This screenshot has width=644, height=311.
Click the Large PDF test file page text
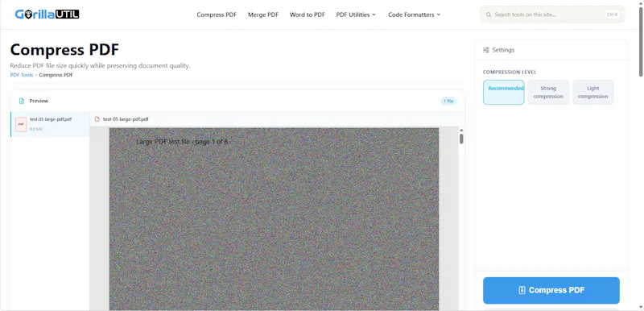[183, 142]
